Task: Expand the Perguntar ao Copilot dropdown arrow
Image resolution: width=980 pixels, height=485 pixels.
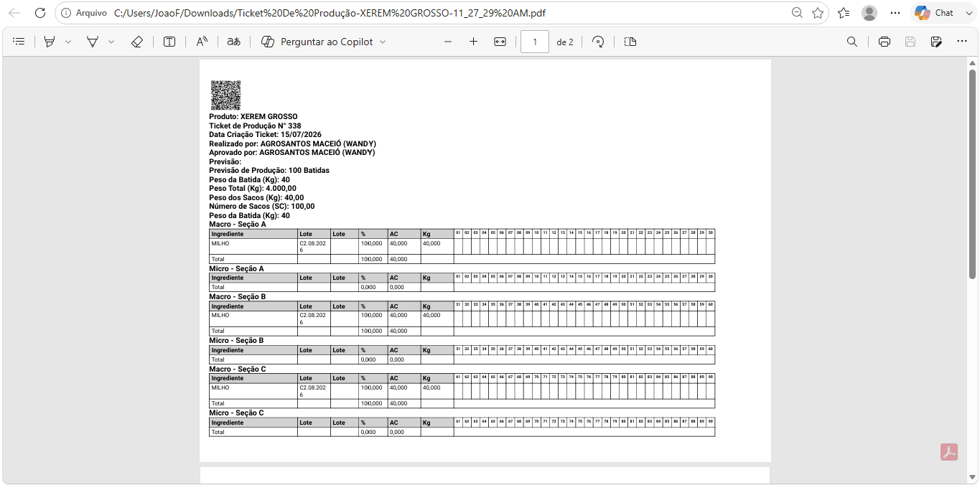Action: [x=383, y=42]
